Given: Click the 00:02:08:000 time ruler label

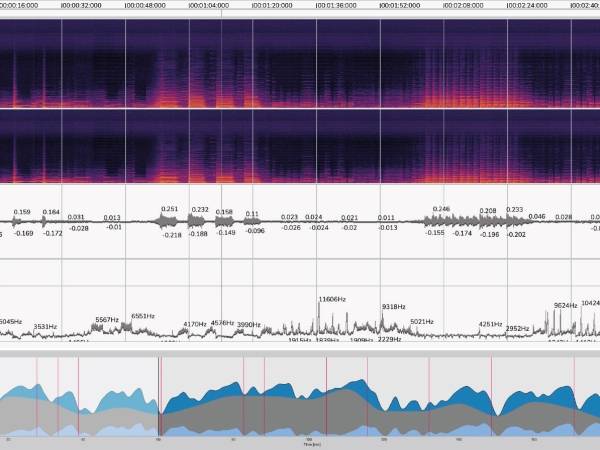Looking at the screenshot, I should 464,5.
